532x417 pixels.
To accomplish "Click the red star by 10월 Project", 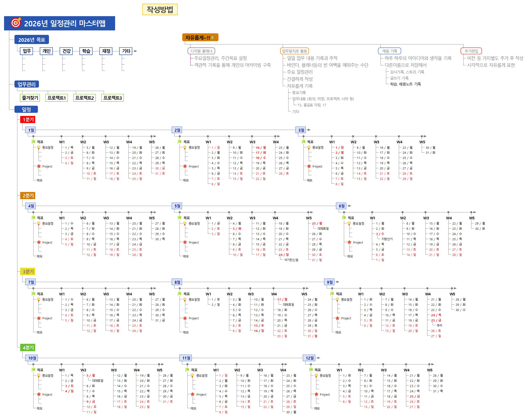I will pos(39,394).
